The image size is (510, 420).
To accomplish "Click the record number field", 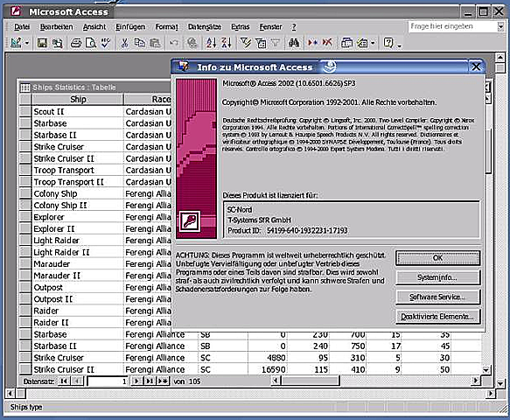I will click(108, 381).
